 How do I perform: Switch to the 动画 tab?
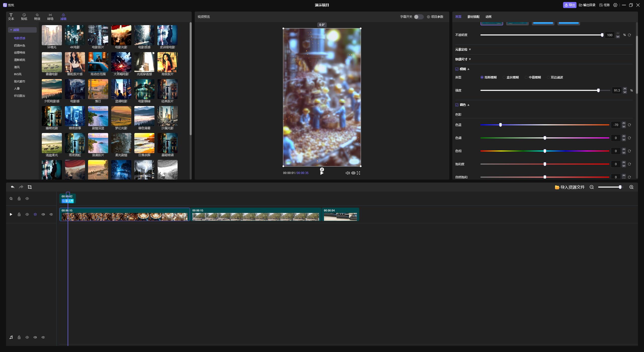(488, 17)
